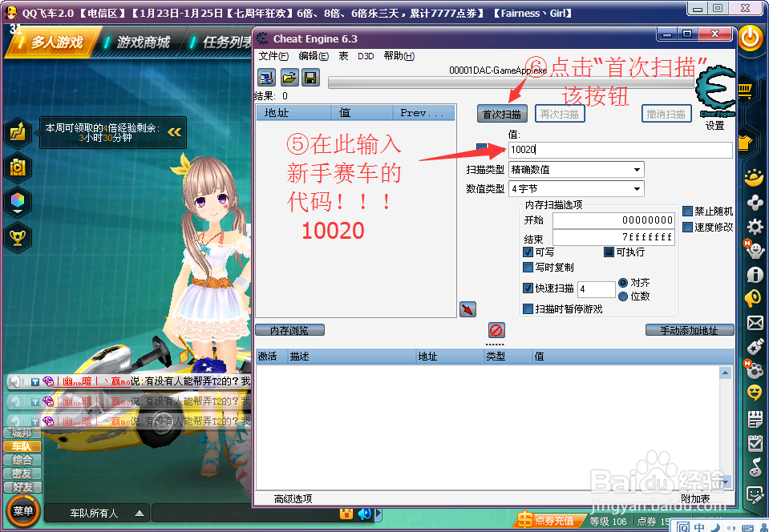Select 位数 radio button
The image size is (769, 532).
tap(623, 296)
